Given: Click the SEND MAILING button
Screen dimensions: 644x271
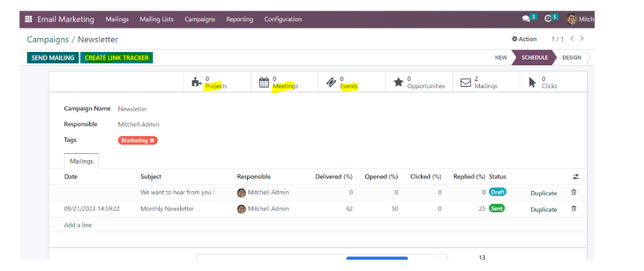Looking at the screenshot, I should pos(53,58).
